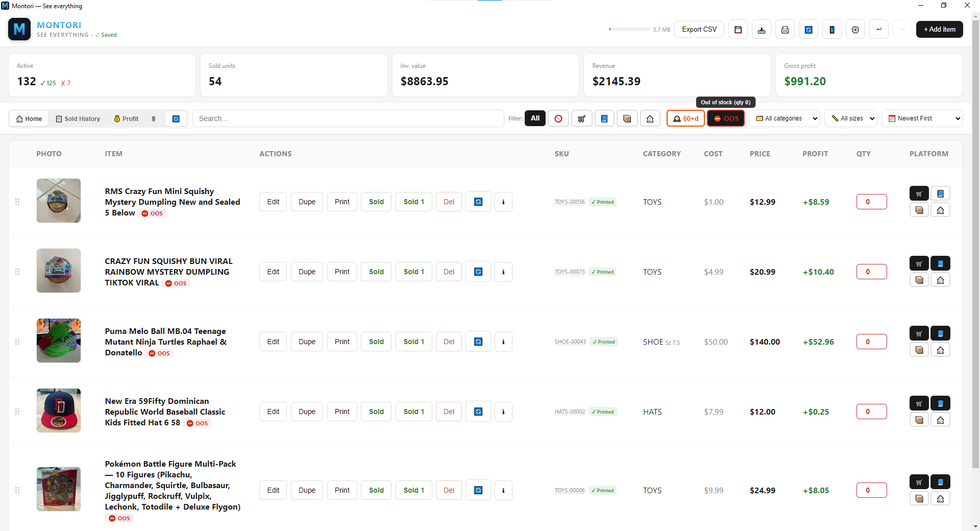The width and height of the screenshot is (980, 531).
Task: Switch to the Home tab
Action: click(x=29, y=119)
